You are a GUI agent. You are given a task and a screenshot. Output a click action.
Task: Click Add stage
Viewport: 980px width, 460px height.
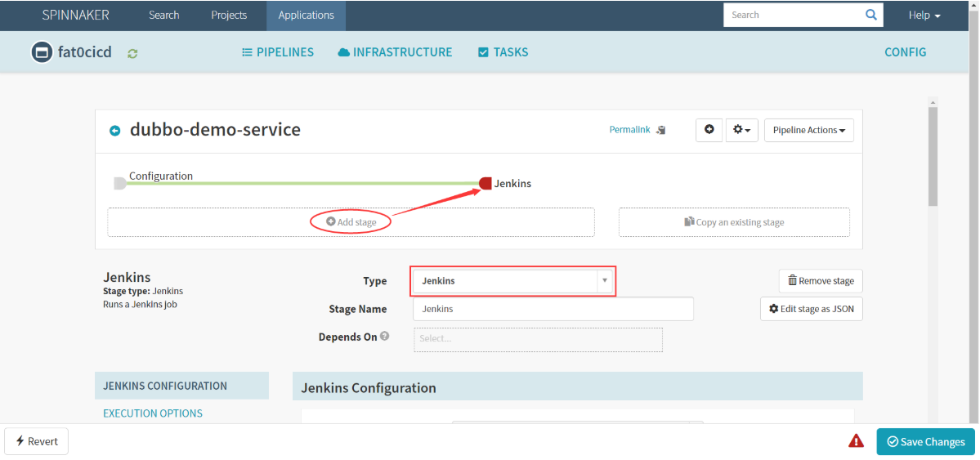coord(351,222)
